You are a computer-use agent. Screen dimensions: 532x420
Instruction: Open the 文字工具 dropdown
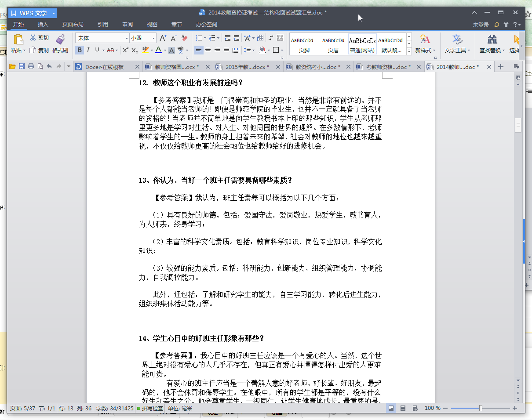pyautogui.click(x=457, y=51)
